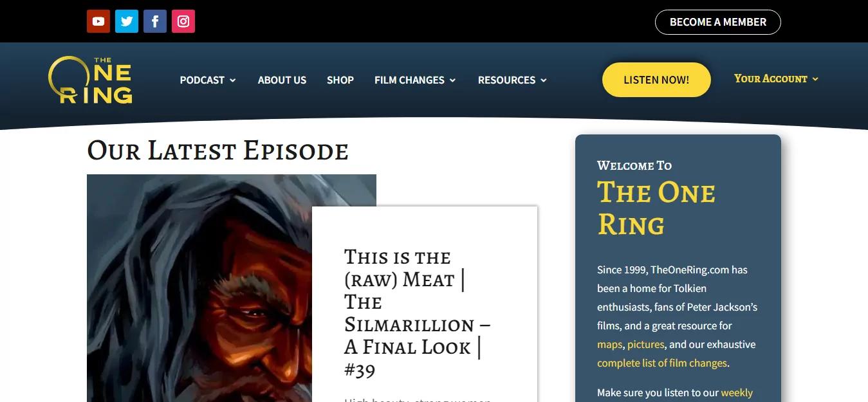Click the 'Our Latest Episode' heading
The height and width of the screenshot is (402, 868).
pyautogui.click(x=217, y=151)
